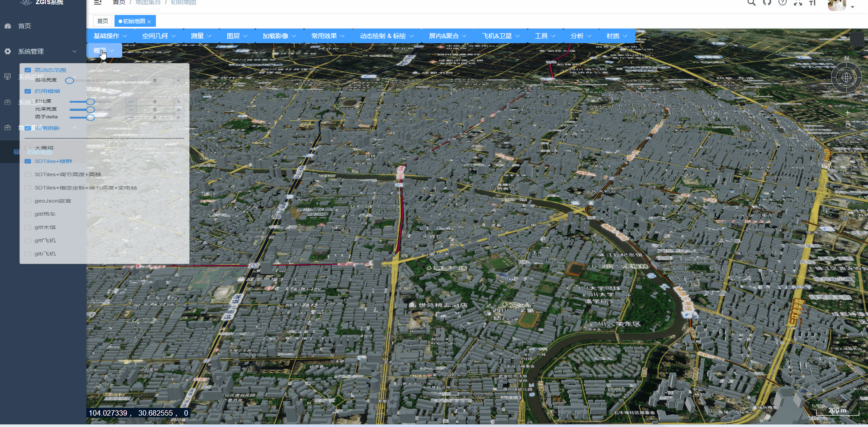Click the gear icon beside 系统管理

pyautogui.click(x=8, y=51)
